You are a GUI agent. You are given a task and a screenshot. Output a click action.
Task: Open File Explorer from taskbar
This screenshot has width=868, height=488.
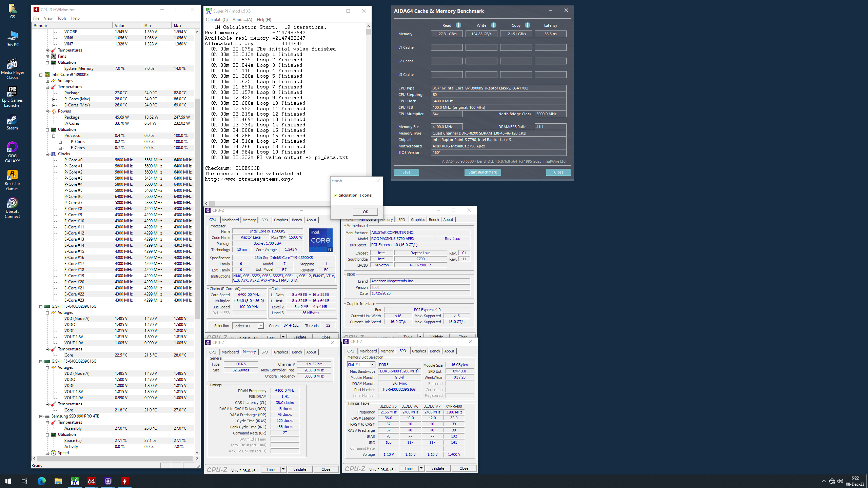58,481
